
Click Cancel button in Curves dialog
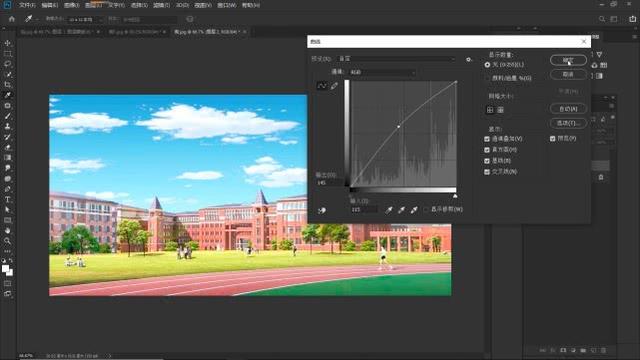568,74
